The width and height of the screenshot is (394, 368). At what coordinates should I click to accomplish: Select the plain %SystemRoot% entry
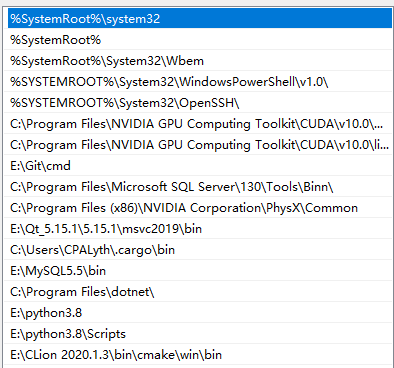pyautogui.click(x=199, y=40)
